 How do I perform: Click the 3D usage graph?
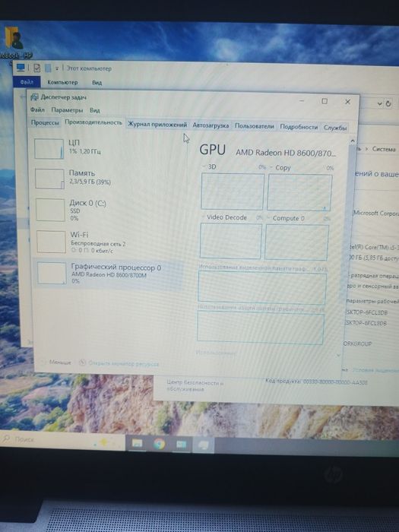point(233,192)
